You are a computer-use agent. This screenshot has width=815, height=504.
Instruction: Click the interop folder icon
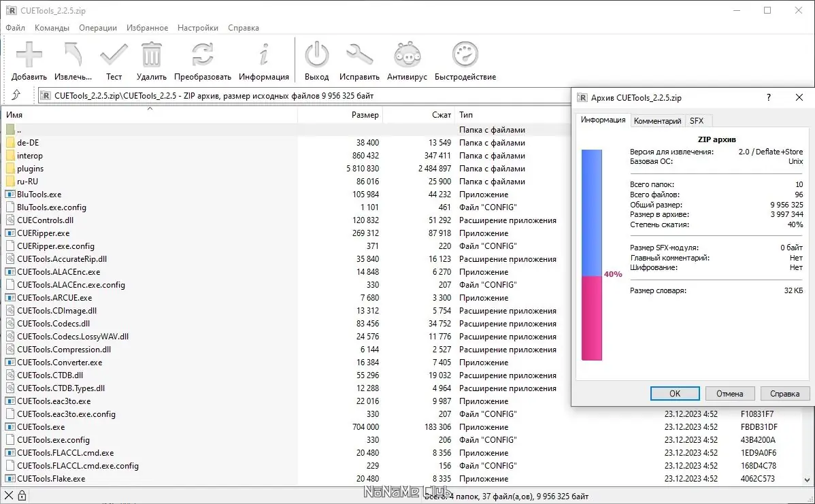(10, 155)
